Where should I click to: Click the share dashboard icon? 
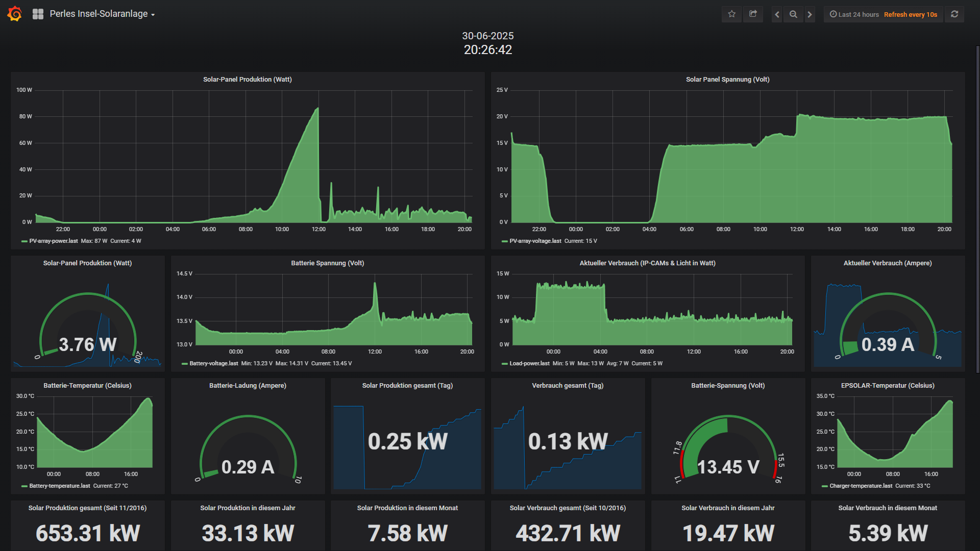(x=753, y=14)
